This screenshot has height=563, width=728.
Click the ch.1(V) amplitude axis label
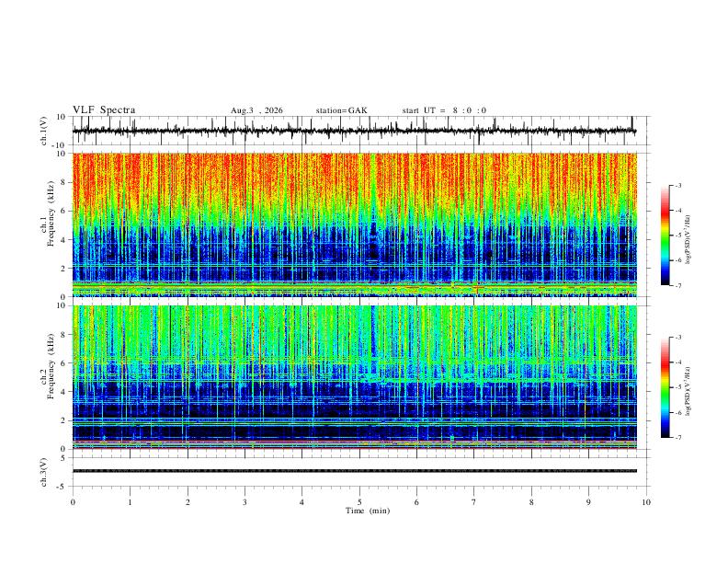[44, 131]
